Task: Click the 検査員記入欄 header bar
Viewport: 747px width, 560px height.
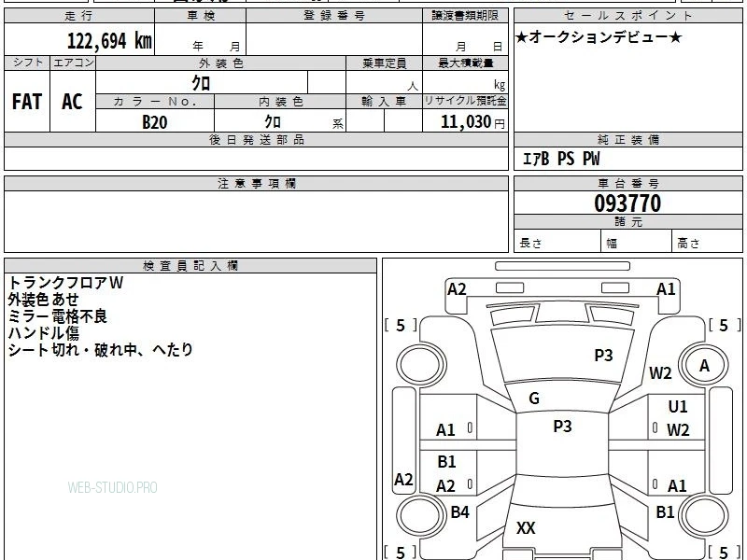Action: tap(190, 266)
